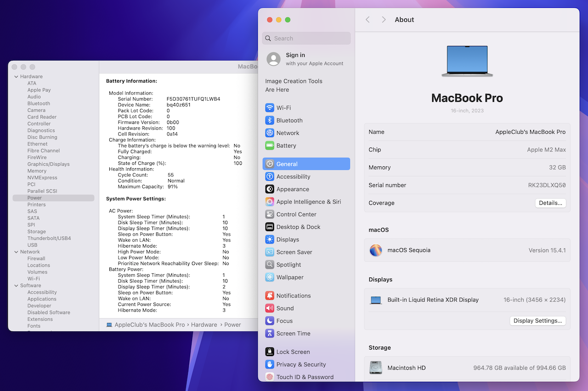The width and height of the screenshot is (588, 391).
Task: Open the Privacy & Security hand icon
Action: (270, 364)
